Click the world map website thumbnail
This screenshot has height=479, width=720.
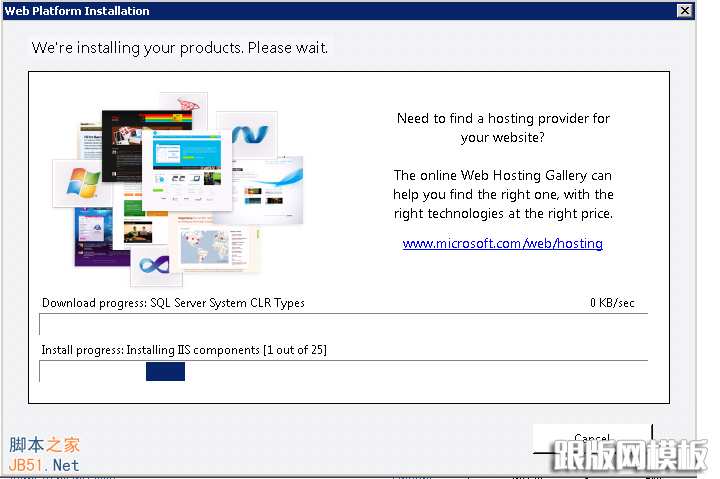[214, 247]
